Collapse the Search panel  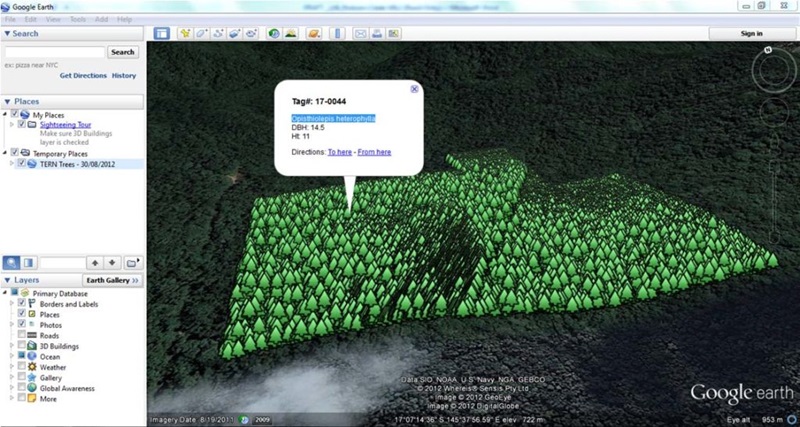pos(7,34)
